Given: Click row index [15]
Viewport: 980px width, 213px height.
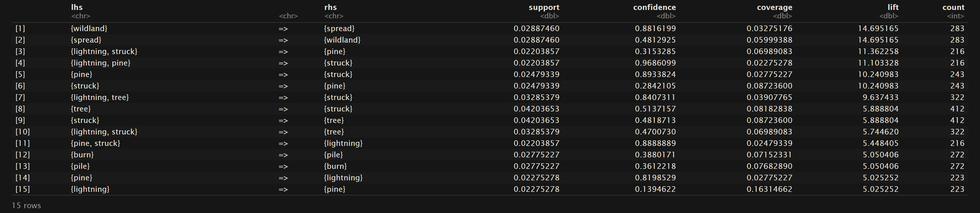Looking at the screenshot, I should coord(22,190).
